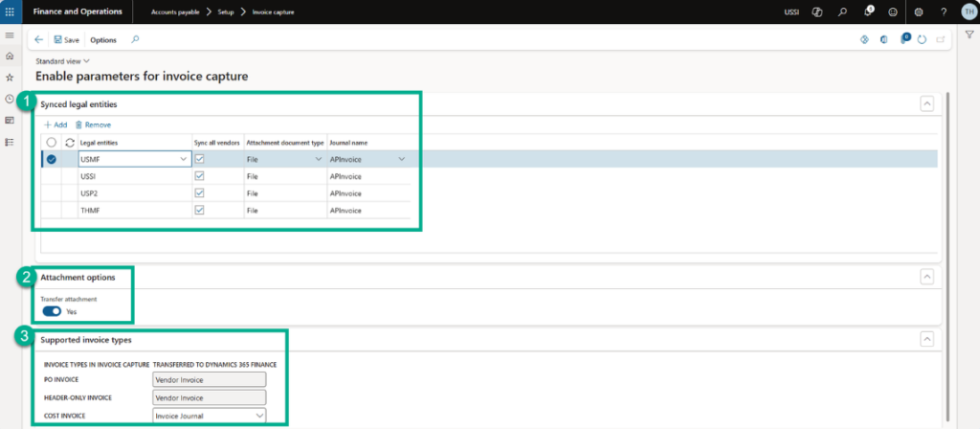Collapse Supported invoice types section
The height and width of the screenshot is (429, 980).
926,339
